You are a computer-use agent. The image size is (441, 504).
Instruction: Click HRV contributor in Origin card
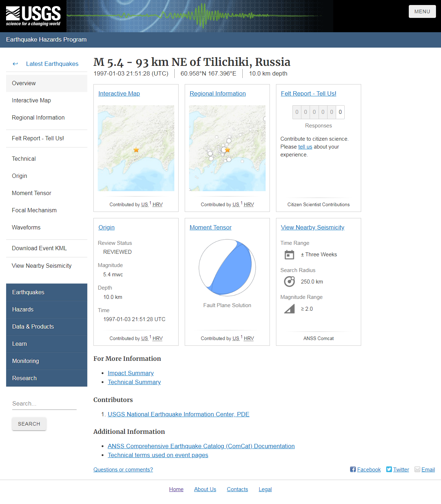pyautogui.click(x=157, y=338)
